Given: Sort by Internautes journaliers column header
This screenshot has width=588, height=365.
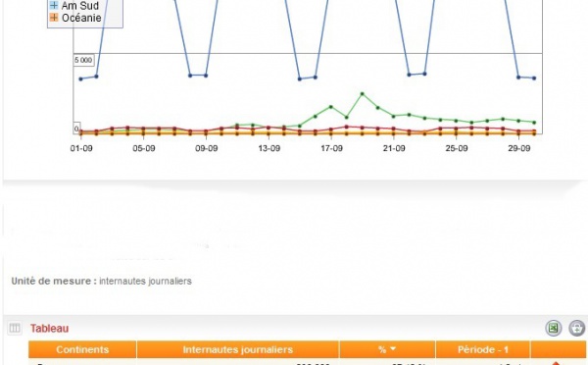Looking at the screenshot, I should (x=238, y=349).
